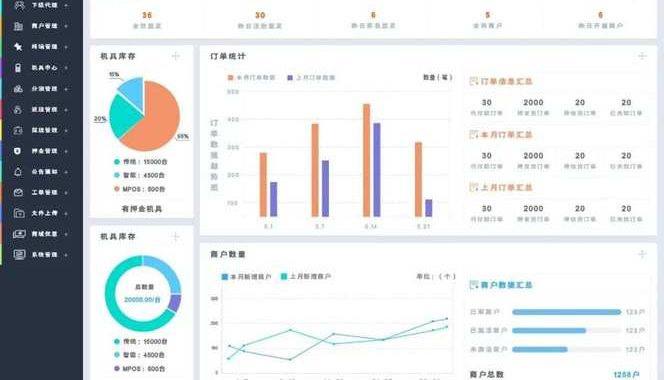Screen dimensions: 664x380
Task: Click the 本月订单汇总 header icon
Action: (x=473, y=135)
